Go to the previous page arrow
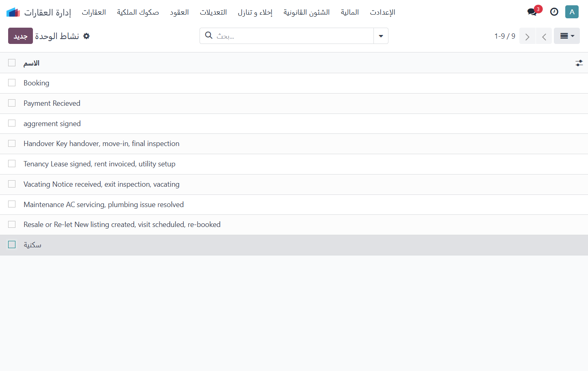 pyautogui.click(x=544, y=36)
